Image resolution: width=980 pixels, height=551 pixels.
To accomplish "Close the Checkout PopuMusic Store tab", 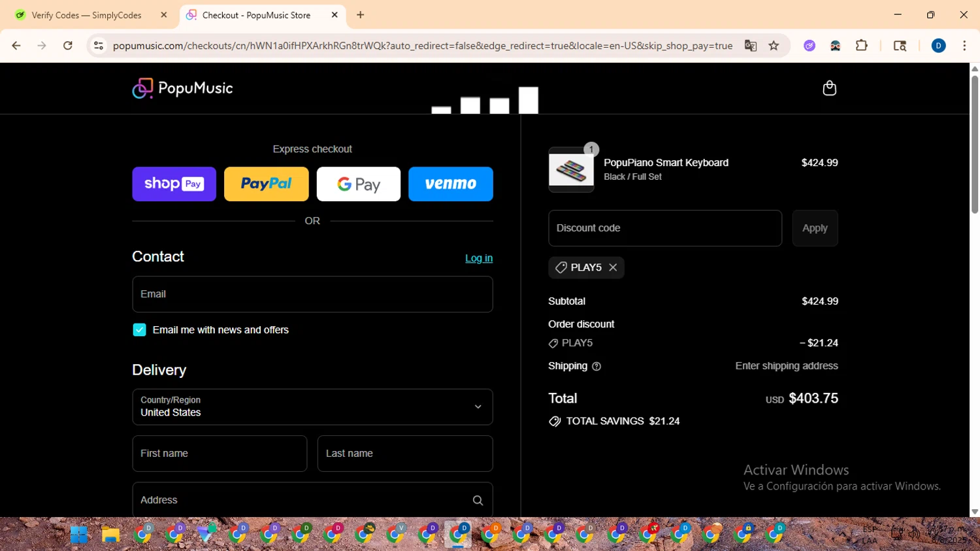I will 335,15.
